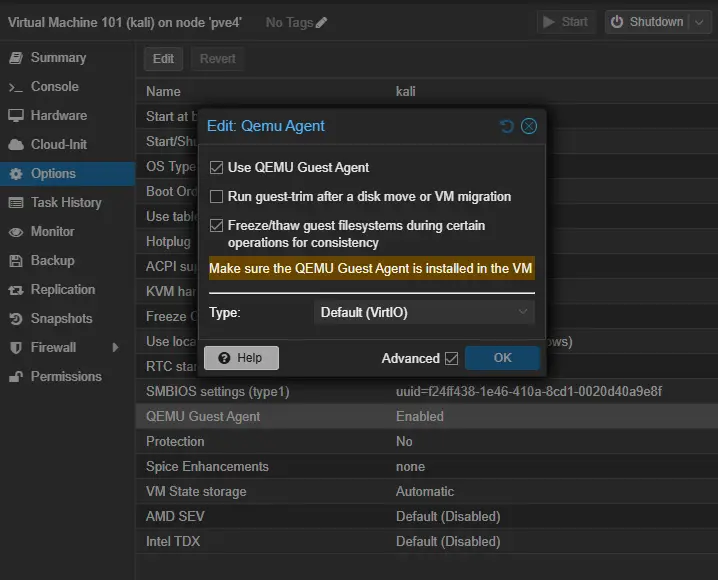The width and height of the screenshot is (718, 580).
Task: Click the Edit button above options list
Action: [x=163, y=59]
